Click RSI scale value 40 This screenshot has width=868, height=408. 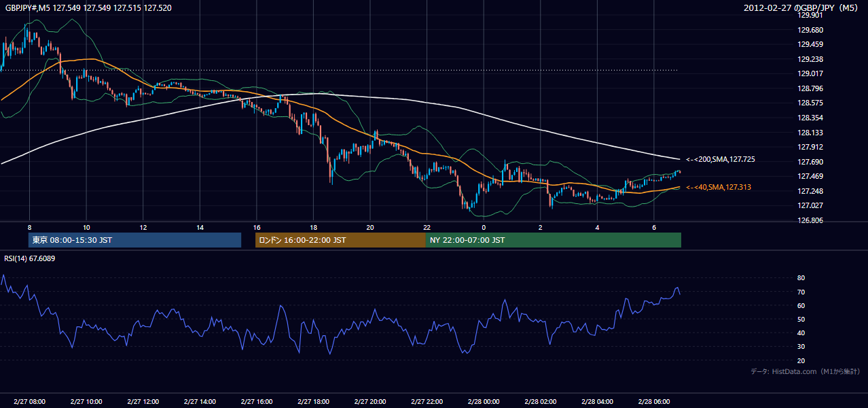[x=801, y=333]
